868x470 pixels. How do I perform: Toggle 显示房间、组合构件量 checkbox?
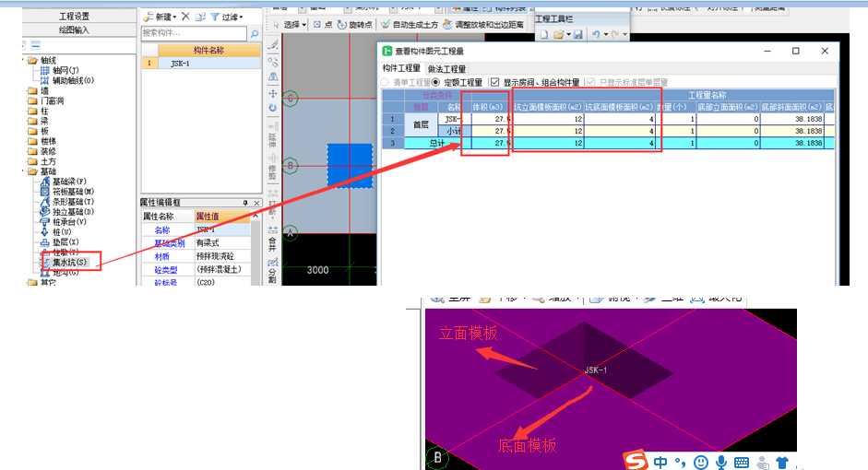pos(495,83)
